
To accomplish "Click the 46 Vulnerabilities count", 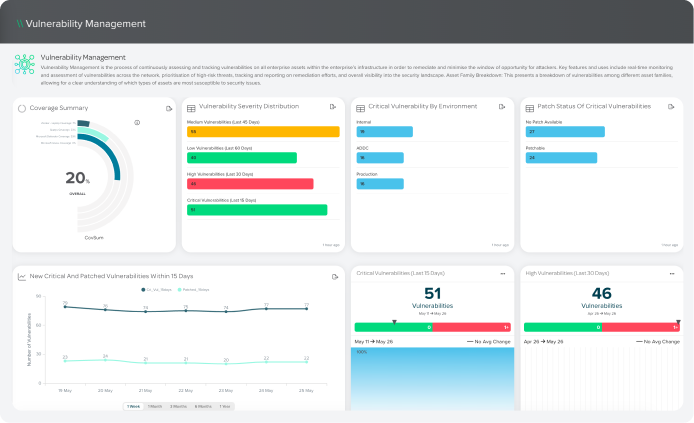I will click(x=601, y=293).
